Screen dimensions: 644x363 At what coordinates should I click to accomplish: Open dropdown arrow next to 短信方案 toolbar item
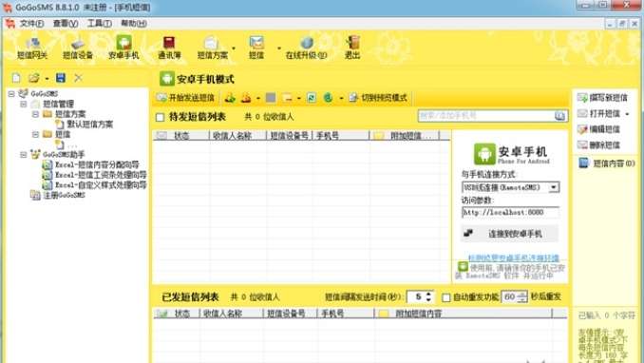(x=234, y=48)
